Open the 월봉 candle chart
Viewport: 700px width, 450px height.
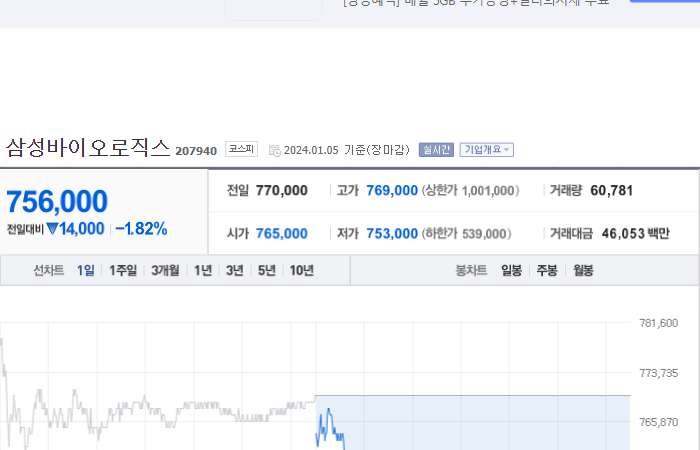583,270
